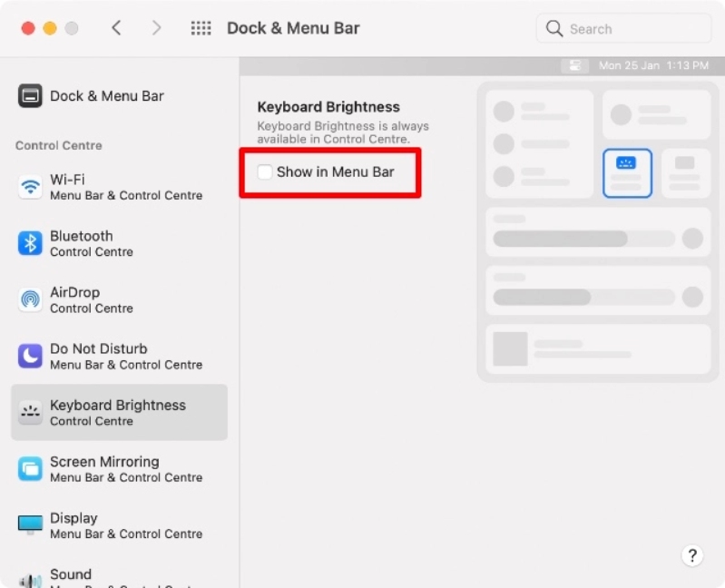This screenshot has width=725, height=588.
Task: Click the Wi-Fi icon in sidebar
Action: pos(30,188)
